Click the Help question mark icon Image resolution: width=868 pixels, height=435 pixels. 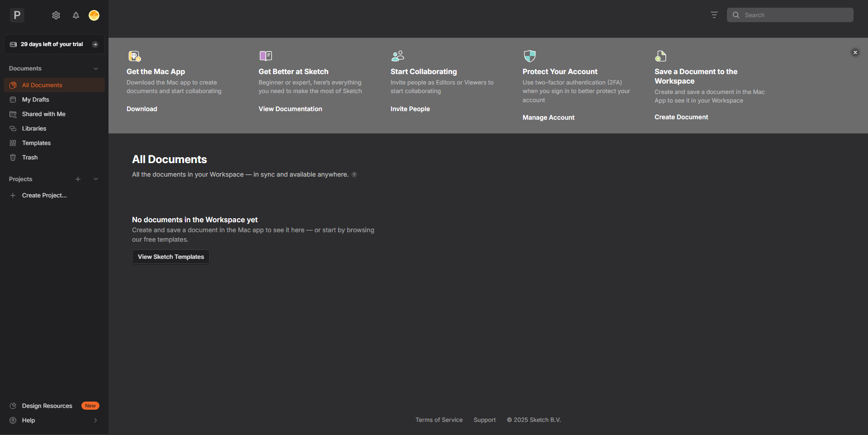13,420
